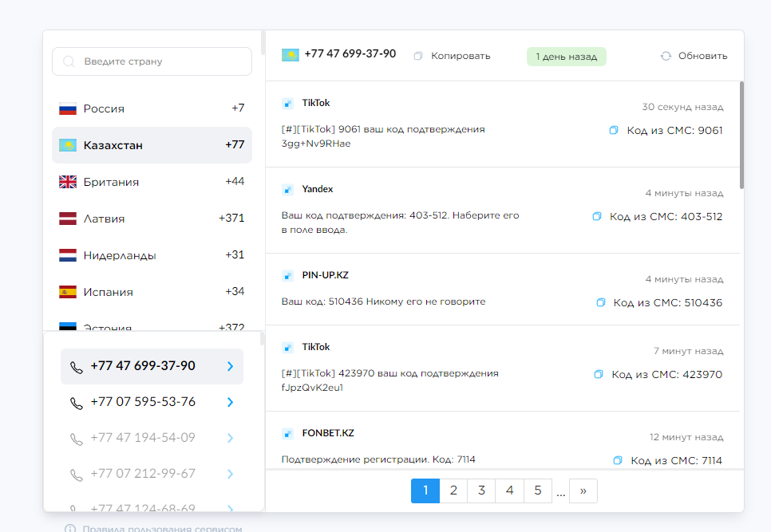Image resolution: width=771 pixels, height=532 pixels.
Task: Copy the SMS code 423970 icon
Action: (599, 374)
